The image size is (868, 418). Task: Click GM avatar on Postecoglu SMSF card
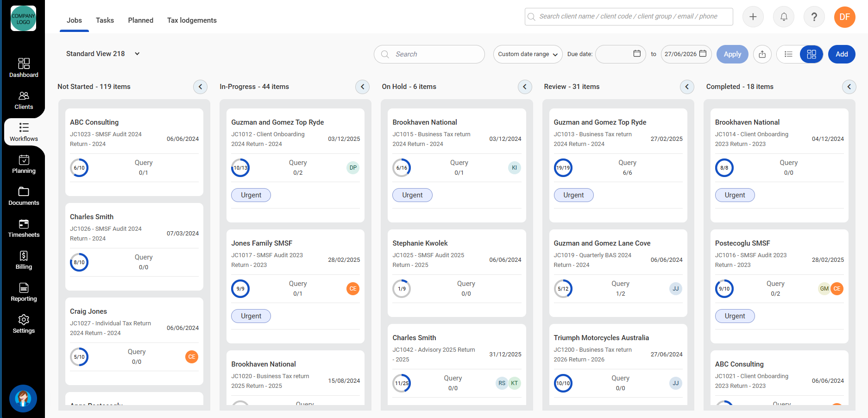click(824, 289)
